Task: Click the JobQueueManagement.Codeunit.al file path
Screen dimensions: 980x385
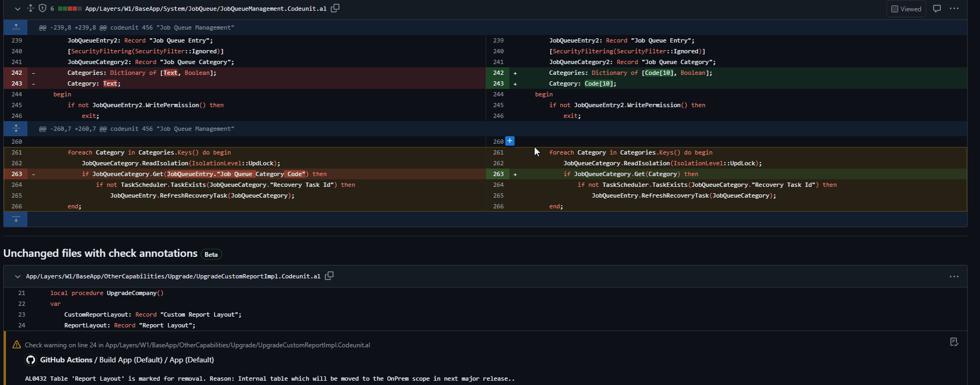Action: 205,9
